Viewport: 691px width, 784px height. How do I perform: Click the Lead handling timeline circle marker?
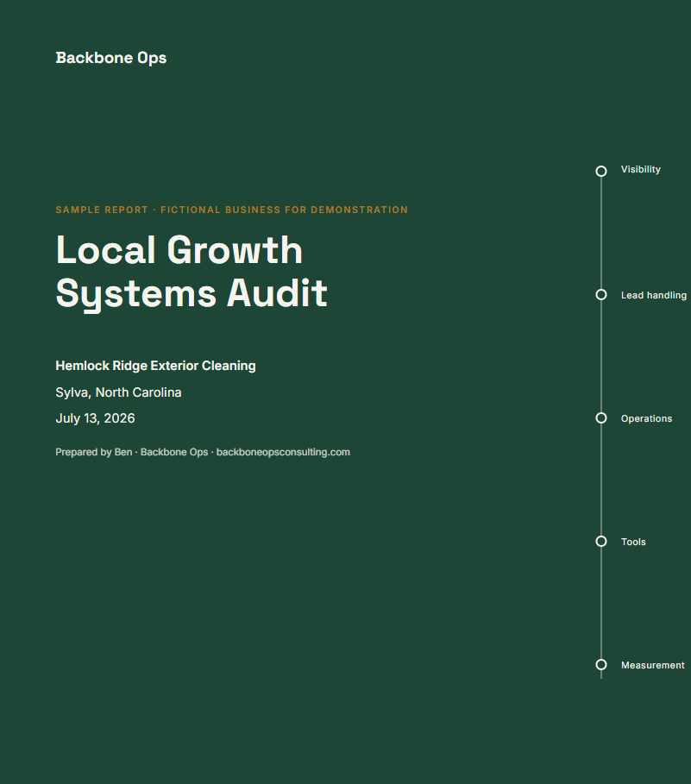pos(601,294)
